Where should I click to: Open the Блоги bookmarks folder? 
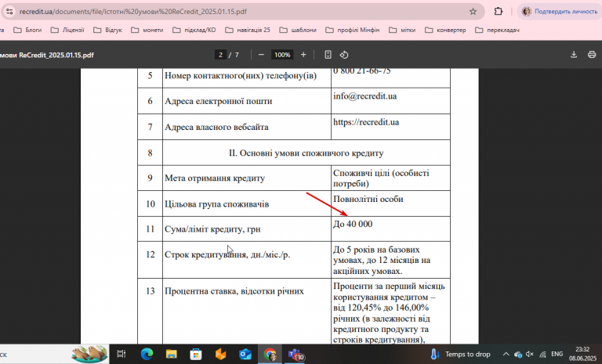27,30
